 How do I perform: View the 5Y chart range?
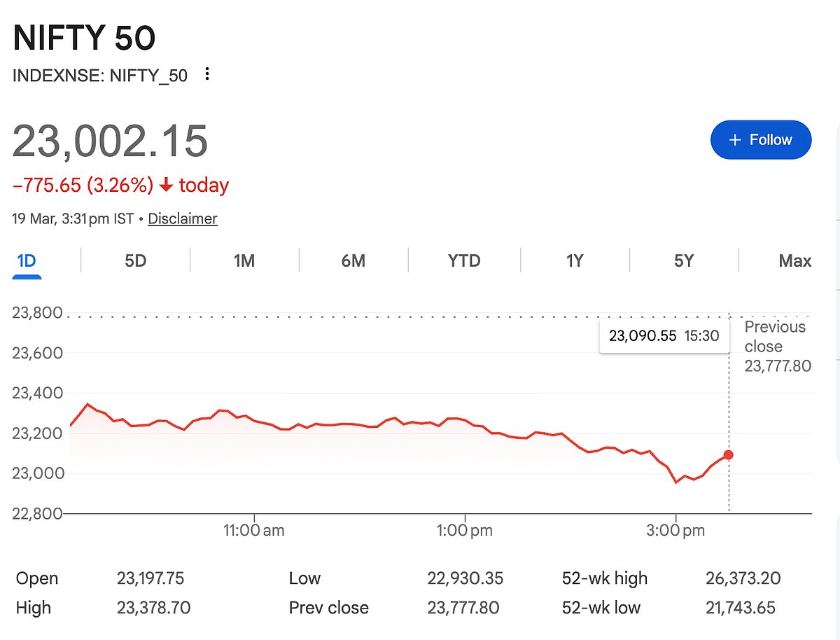[684, 261]
